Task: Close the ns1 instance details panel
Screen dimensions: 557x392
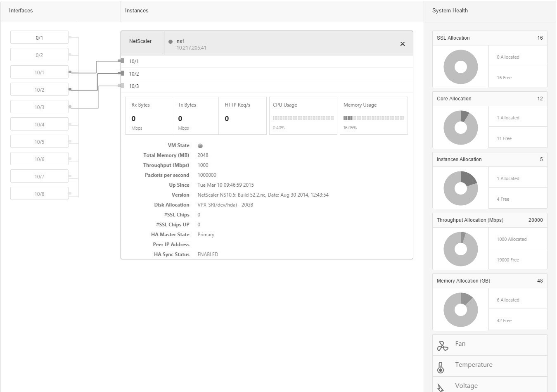Action: click(403, 44)
